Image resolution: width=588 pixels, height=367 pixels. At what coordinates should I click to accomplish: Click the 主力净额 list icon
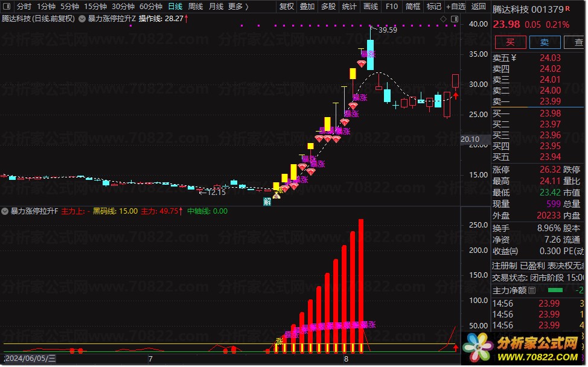tap(532, 290)
